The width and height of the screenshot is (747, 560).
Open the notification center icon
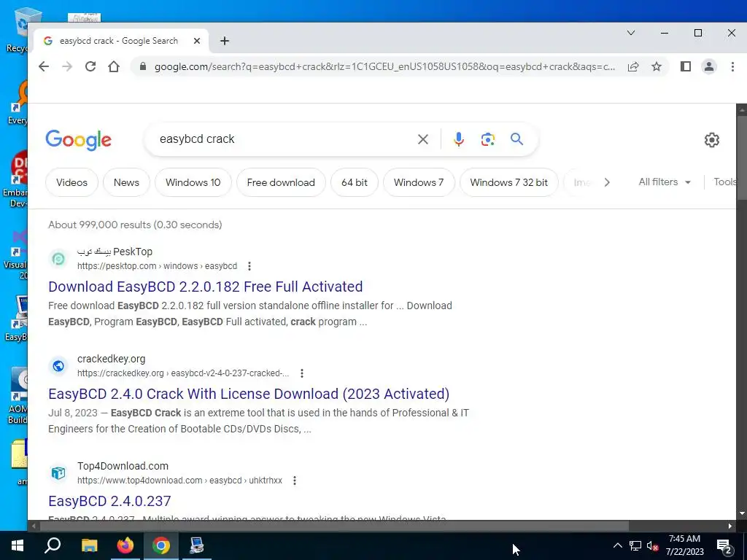pos(724,546)
